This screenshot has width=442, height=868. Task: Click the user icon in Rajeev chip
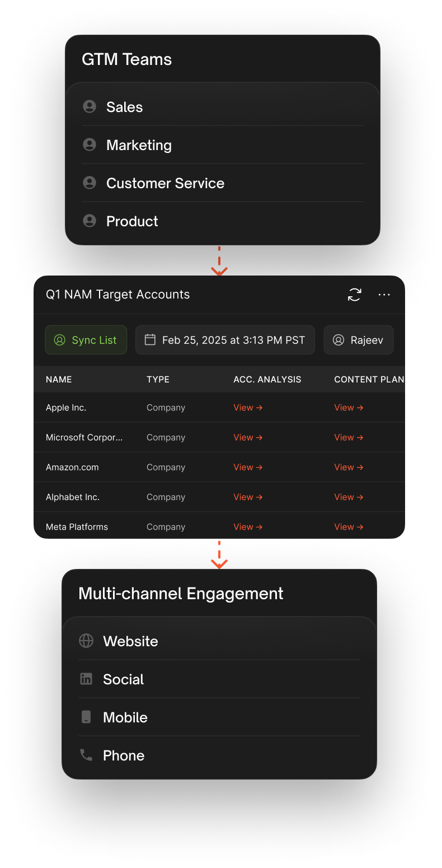tap(338, 340)
